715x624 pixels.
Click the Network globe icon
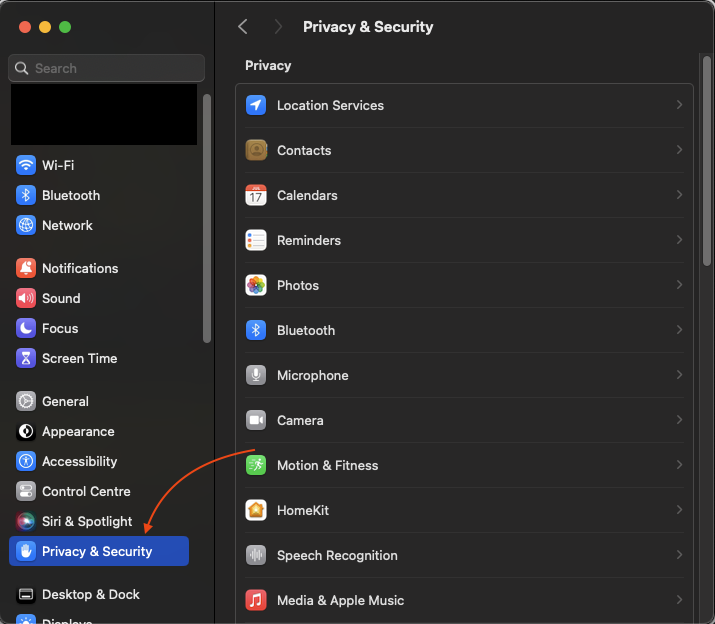pos(26,225)
